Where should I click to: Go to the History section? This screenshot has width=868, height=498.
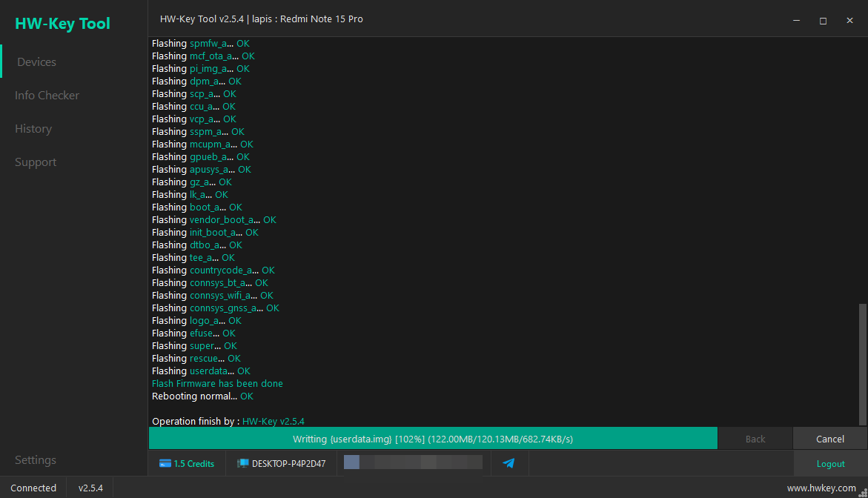coord(33,128)
